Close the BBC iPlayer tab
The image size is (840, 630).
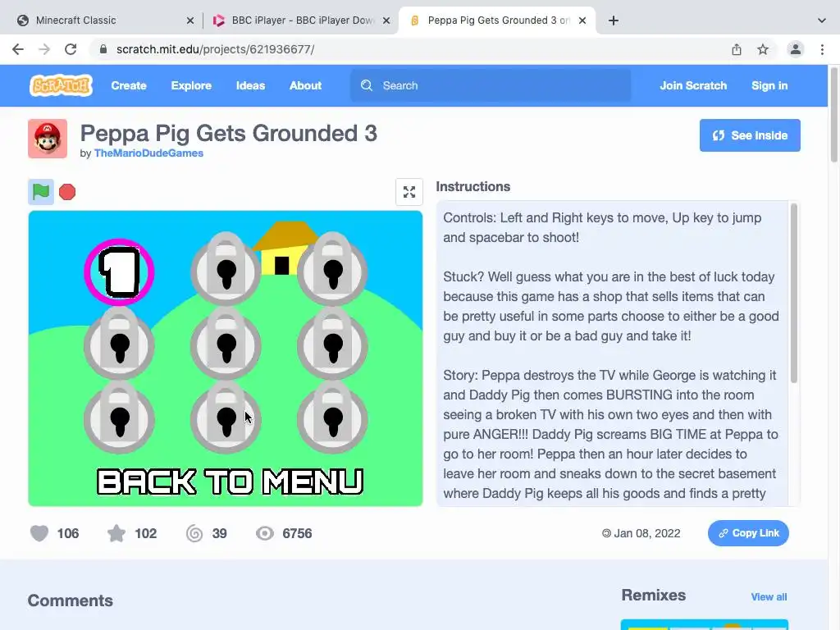386,21
